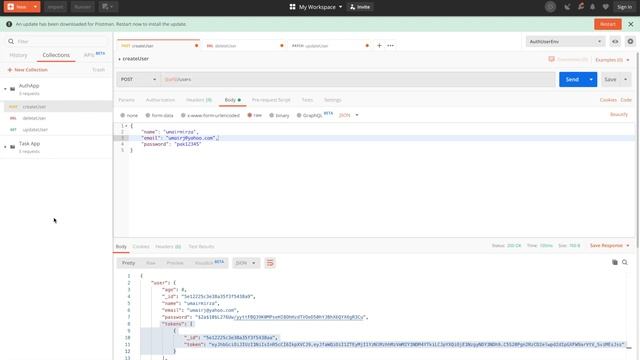Create a New Collection
Image resolution: width=640 pixels, height=360 pixels.
pos(27,70)
